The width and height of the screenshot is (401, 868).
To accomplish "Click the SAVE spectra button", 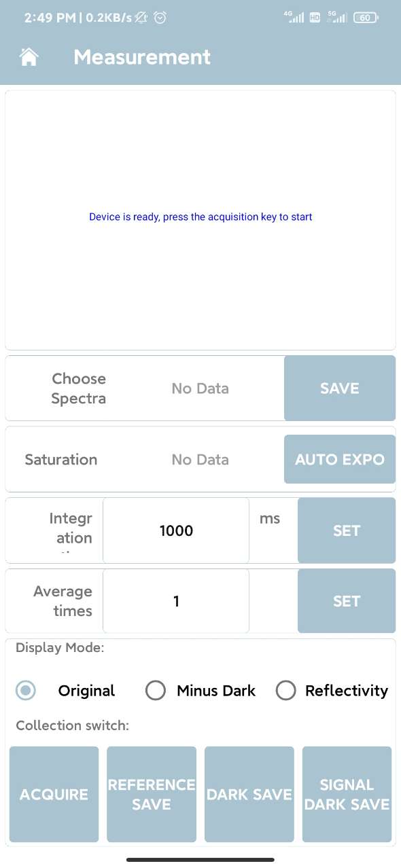I will click(340, 388).
